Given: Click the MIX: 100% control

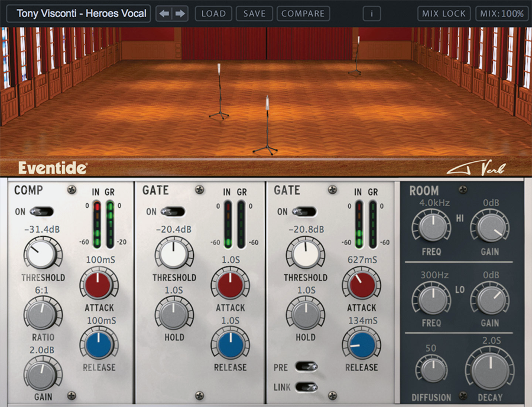Looking at the screenshot, I should coord(502,14).
